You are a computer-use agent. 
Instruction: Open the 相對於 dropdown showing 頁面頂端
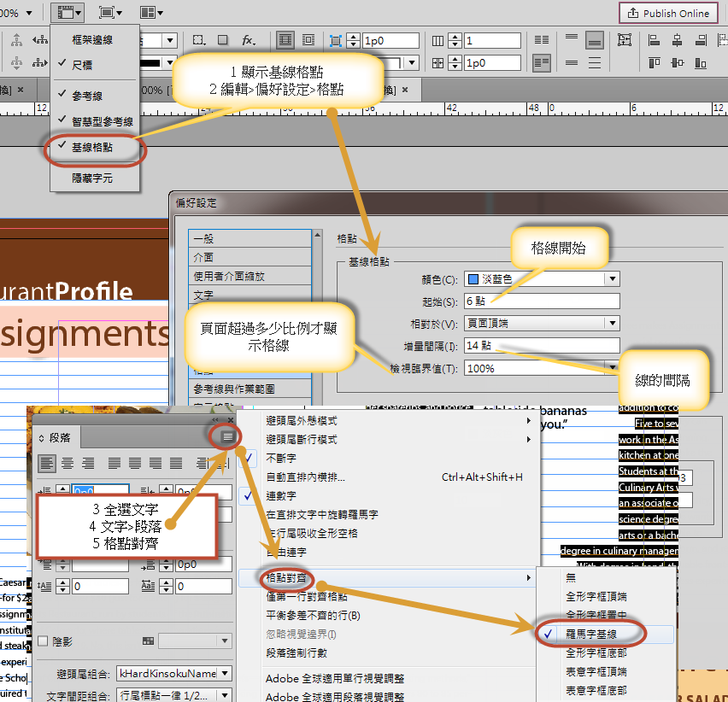click(542, 324)
